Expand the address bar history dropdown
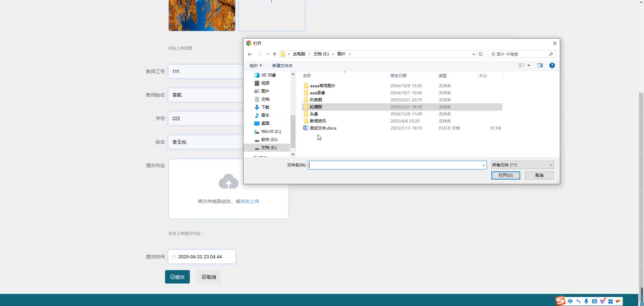 474,54
